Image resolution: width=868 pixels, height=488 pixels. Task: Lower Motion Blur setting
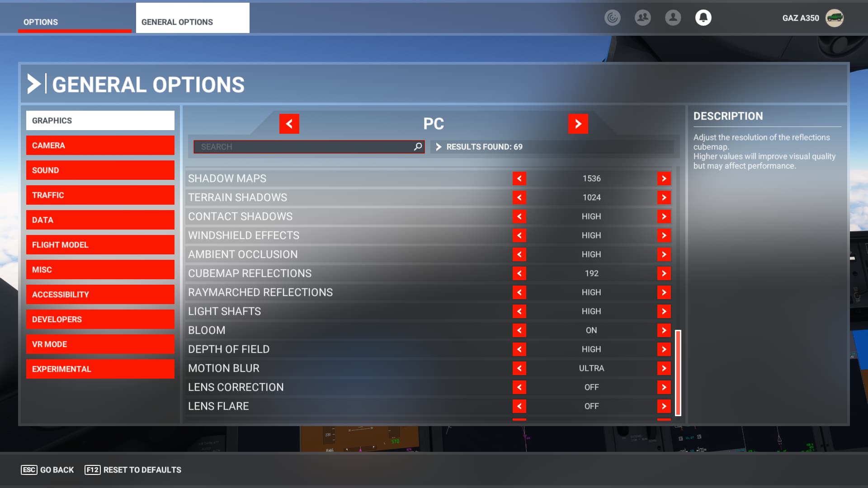pos(519,368)
